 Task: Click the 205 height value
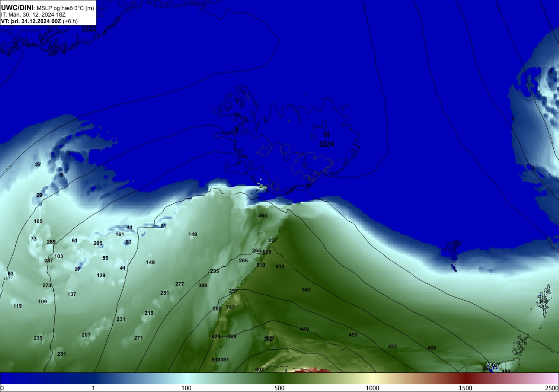point(98,243)
